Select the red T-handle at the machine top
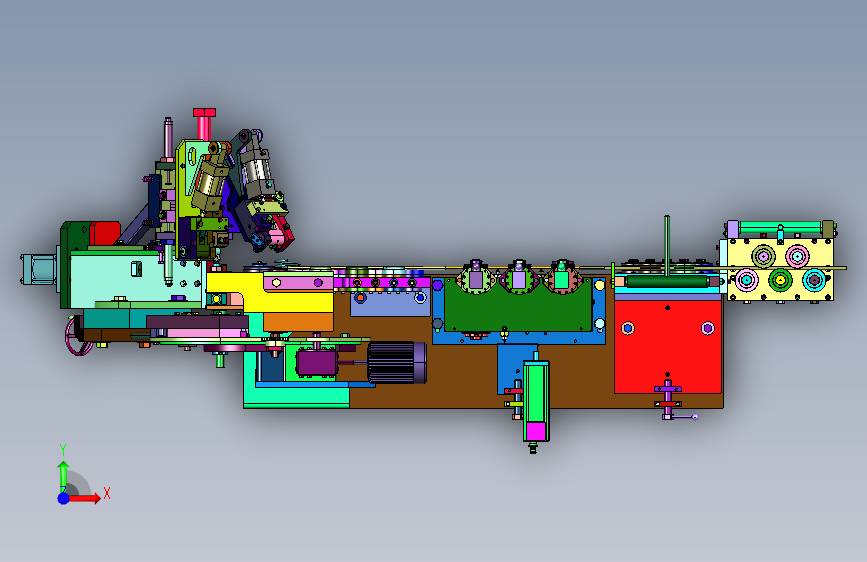Image resolution: width=867 pixels, height=562 pixels. 204,123
